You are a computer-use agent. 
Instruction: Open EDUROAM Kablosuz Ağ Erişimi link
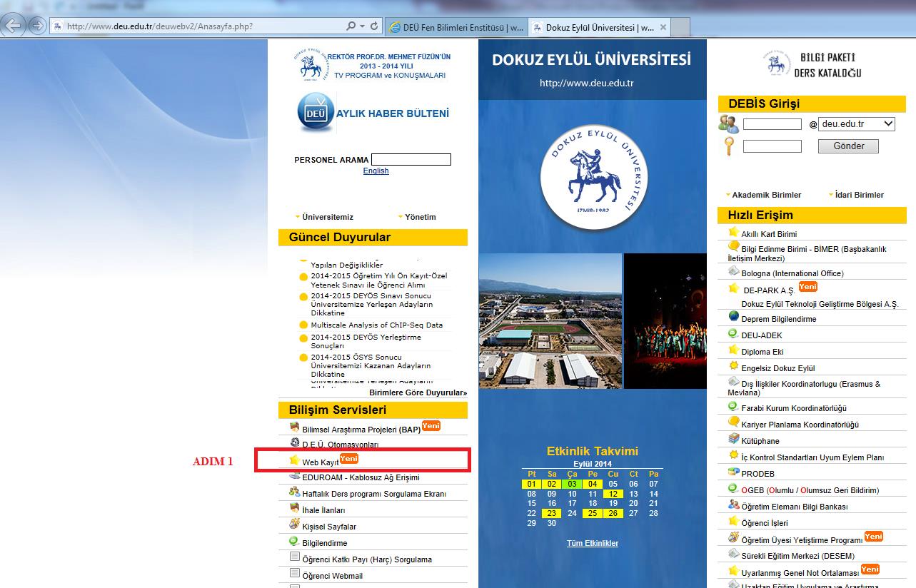coord(361,477)
